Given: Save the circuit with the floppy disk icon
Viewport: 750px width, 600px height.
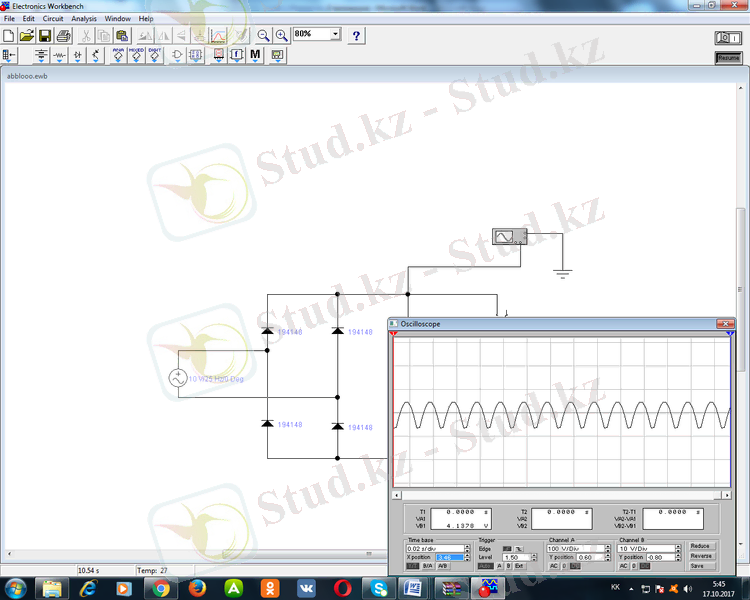Looking at the screenshot, I should tap(45, 35).
